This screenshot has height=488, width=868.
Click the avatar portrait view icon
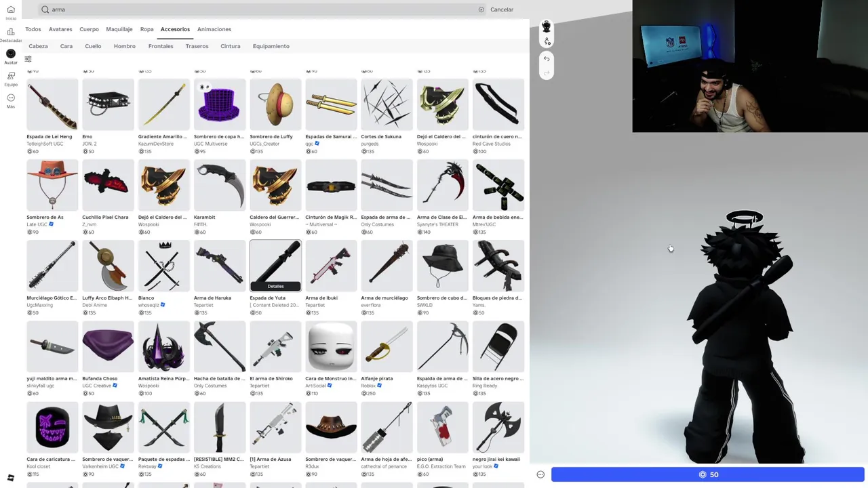(x=547, y=27)
